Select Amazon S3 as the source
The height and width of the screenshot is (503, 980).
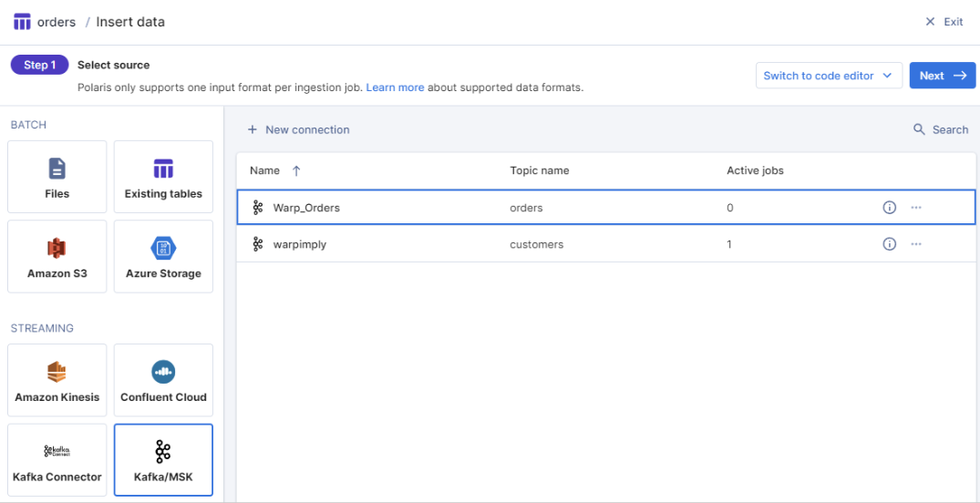click(57, 256)
